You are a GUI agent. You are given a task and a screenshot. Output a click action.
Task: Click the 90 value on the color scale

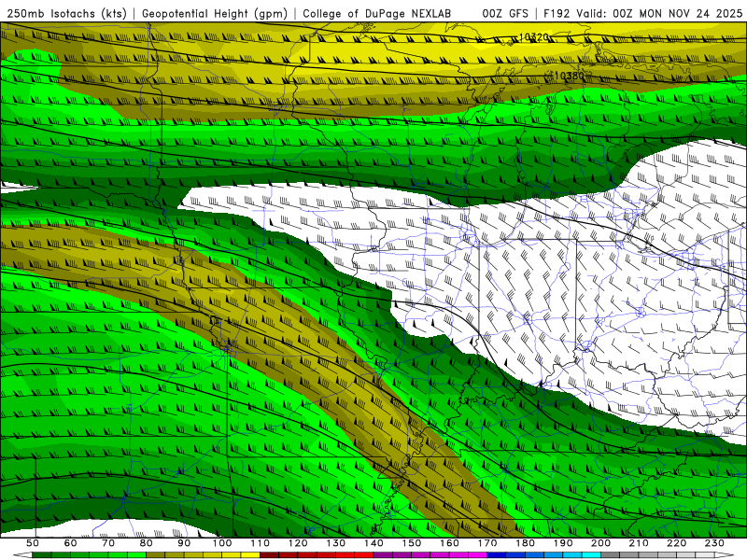pyautogui.click(x=184, y=543)
